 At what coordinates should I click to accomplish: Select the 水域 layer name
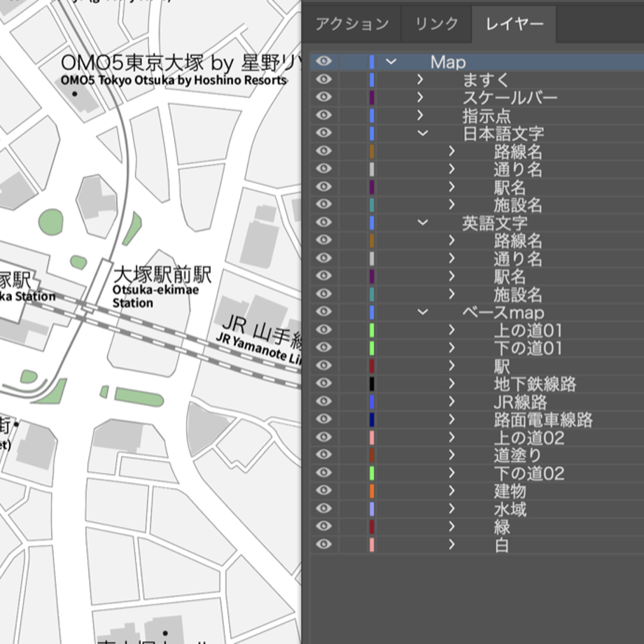coord(510,510)
